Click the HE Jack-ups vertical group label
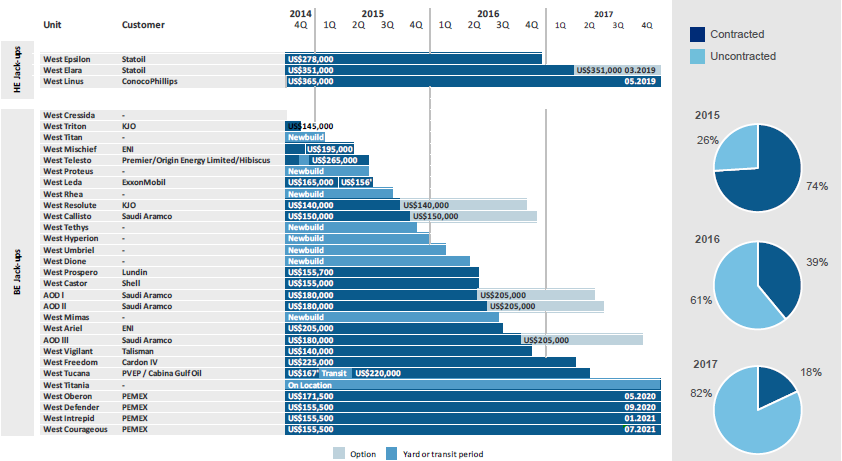The height and width of the screenshot is (461, 842). point(18,69)
